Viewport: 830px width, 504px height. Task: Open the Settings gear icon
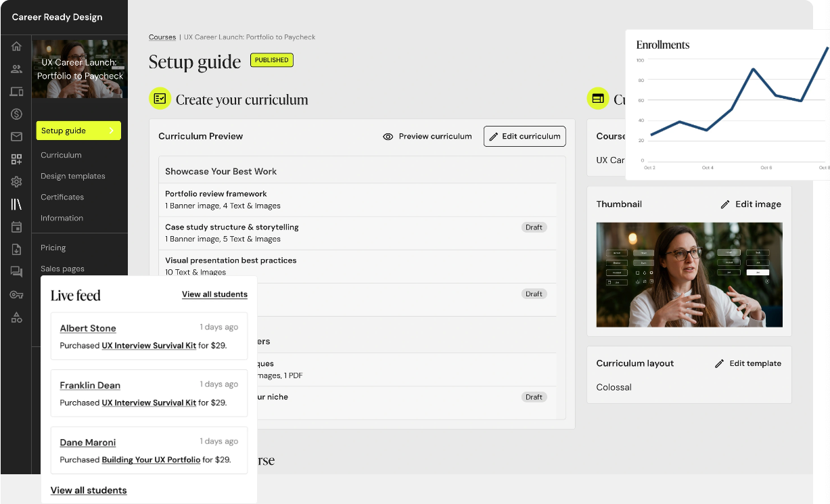click(x=16, y=181)
